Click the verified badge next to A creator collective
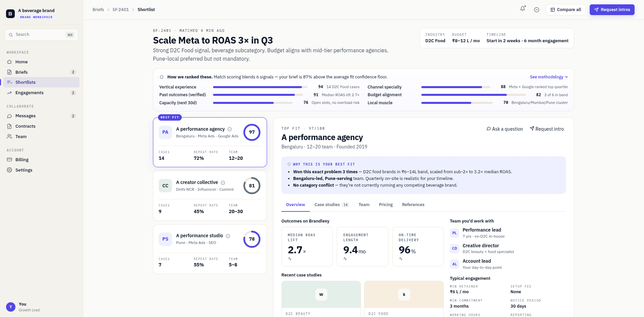This screenshot has height=317, width=644. coord(223,183)
